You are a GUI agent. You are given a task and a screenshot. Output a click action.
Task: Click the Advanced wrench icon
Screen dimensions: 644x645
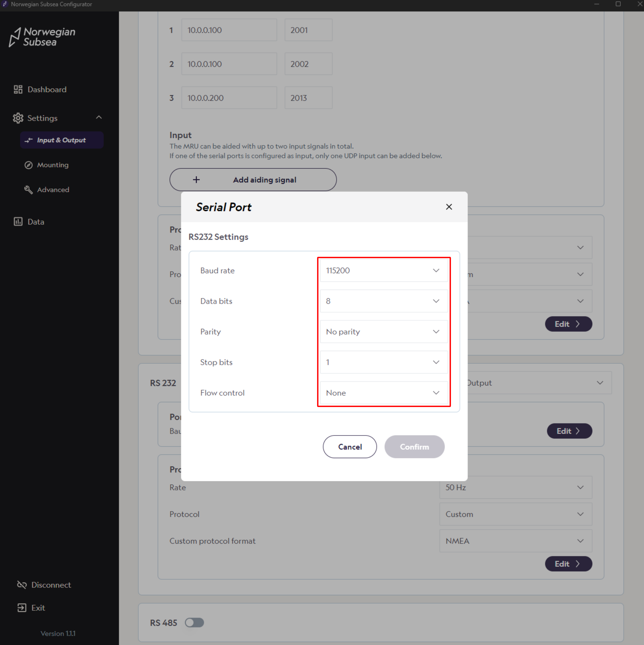(x=29, y=190)
